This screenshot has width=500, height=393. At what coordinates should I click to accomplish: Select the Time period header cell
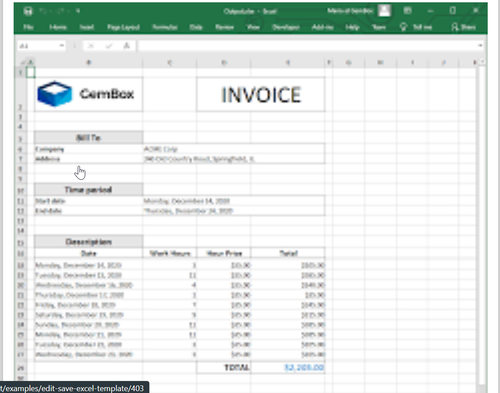point(89,190)
